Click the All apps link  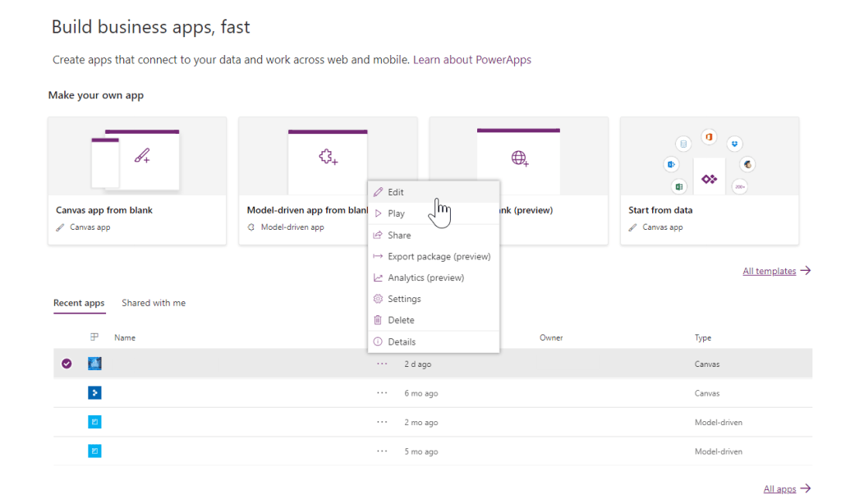779,489
